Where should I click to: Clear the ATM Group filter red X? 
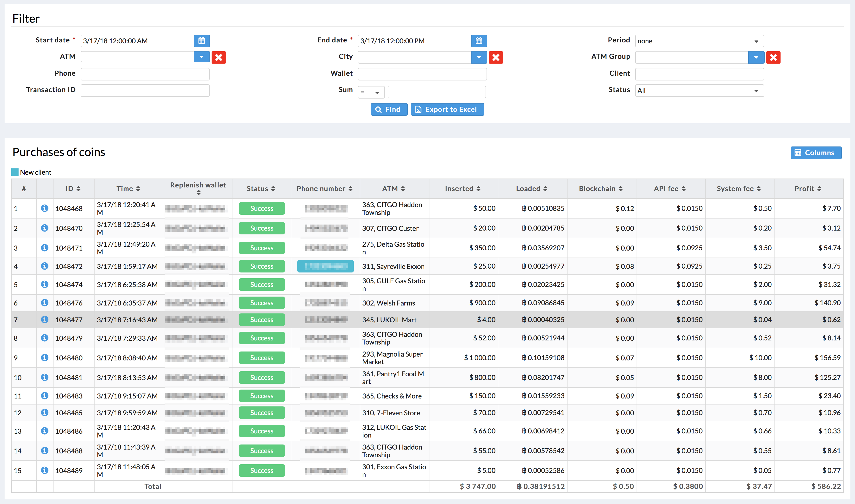click(773, 57)
